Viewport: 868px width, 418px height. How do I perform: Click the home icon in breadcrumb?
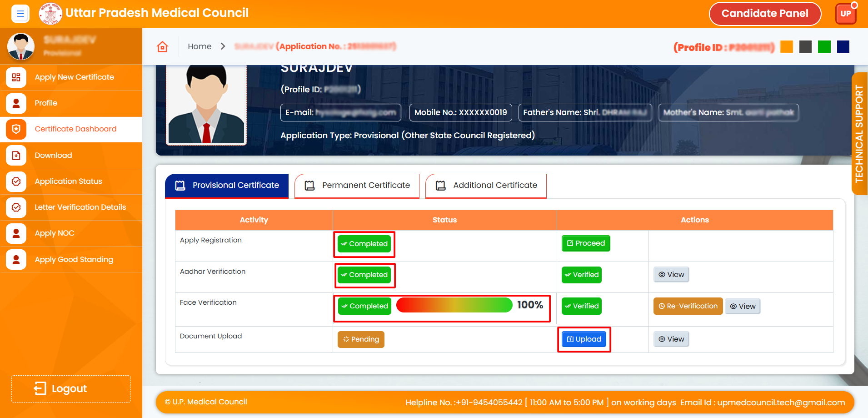click(162, 46)
